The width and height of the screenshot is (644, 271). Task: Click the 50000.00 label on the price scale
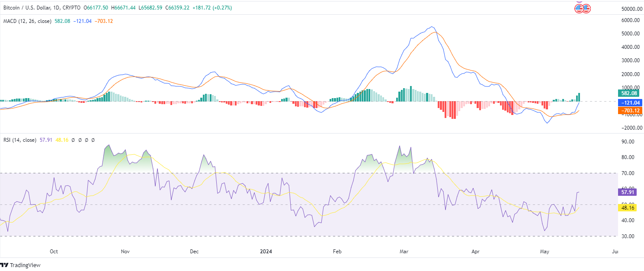[627, 9]
